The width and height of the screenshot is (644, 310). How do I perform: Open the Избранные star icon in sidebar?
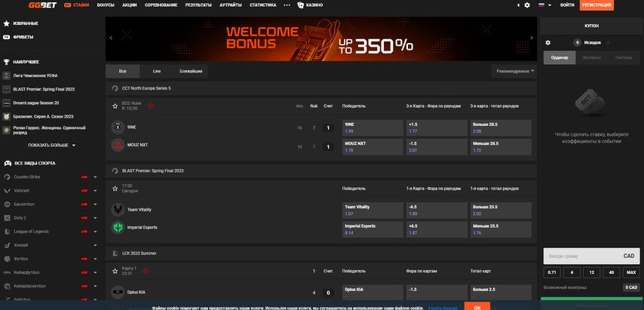point(6,23)
